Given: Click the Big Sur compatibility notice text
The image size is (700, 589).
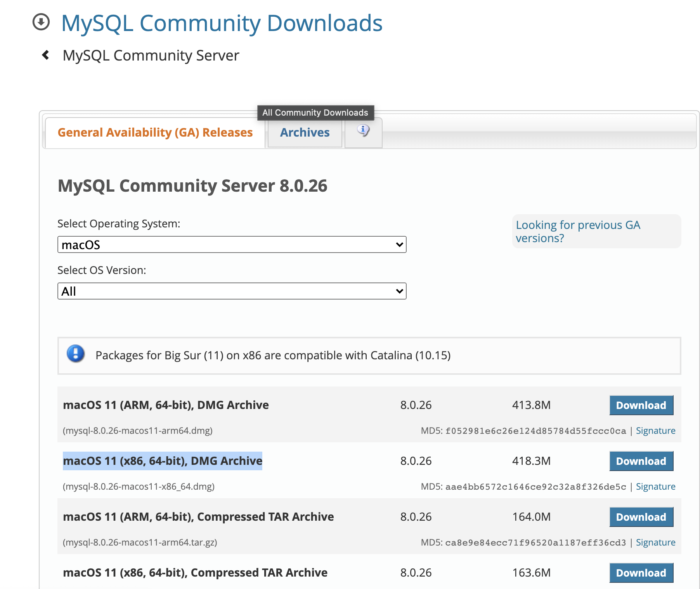Looking at the screenshot, I should tap(273, 355).
